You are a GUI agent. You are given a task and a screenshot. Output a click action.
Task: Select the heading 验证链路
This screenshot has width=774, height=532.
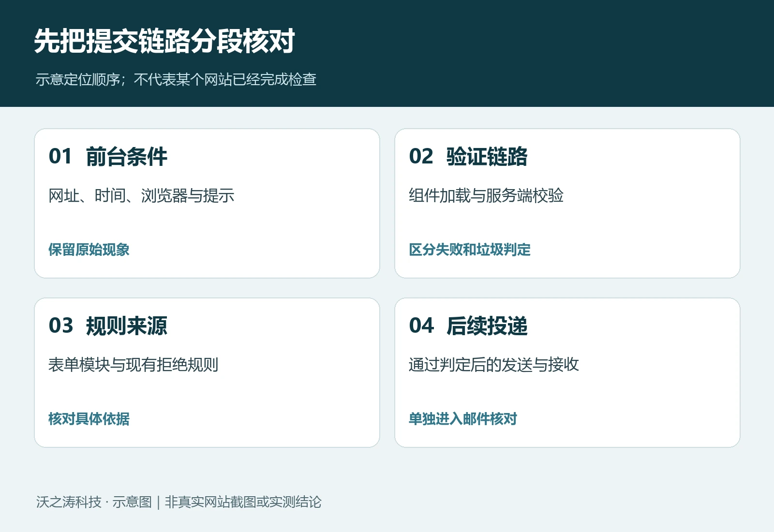pos(487,157)
